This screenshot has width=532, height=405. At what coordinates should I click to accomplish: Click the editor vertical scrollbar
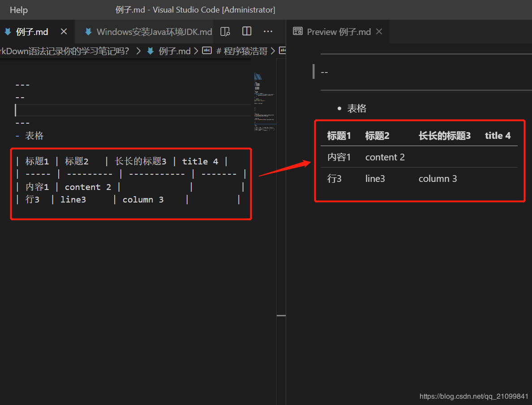tap(281, 231)
